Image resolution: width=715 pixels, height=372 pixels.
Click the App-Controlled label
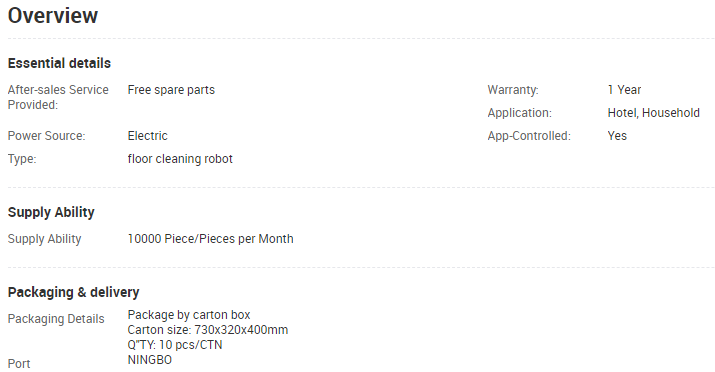pos(529,136)
